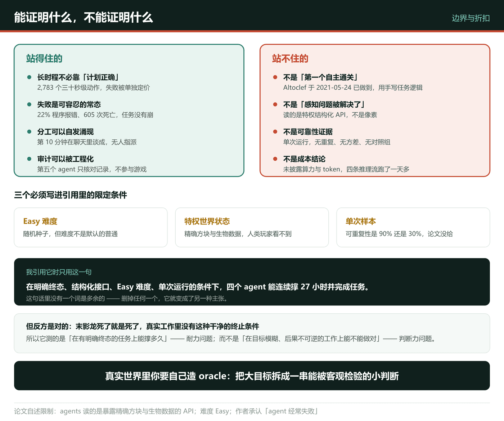Click the gray note 这句话里没有一个词是多余的
Viewport: 504px width, 421px height.
tap(127, 298)
